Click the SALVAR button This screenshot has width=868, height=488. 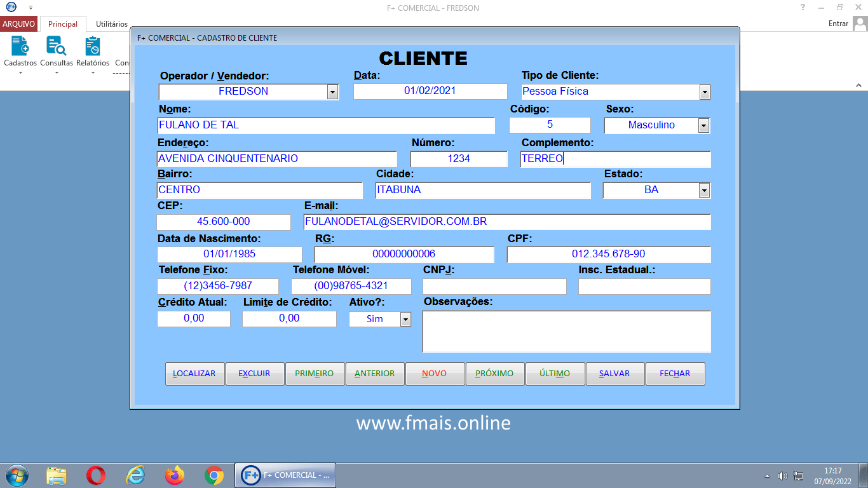614,374
